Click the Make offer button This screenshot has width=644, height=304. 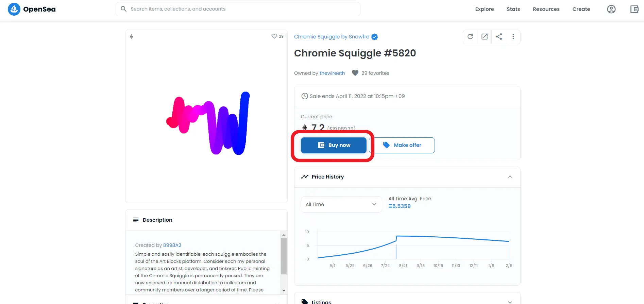(402, 145)
